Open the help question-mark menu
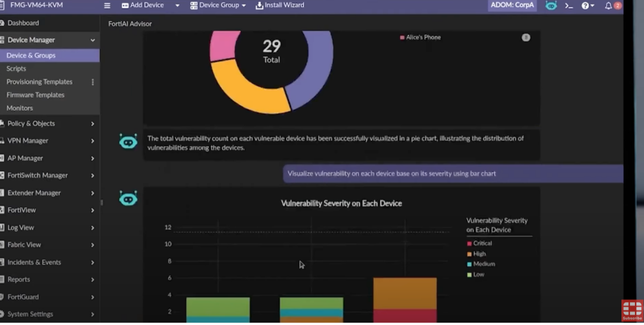This screenshot has height=325, width=644. [x=587, y=6]
